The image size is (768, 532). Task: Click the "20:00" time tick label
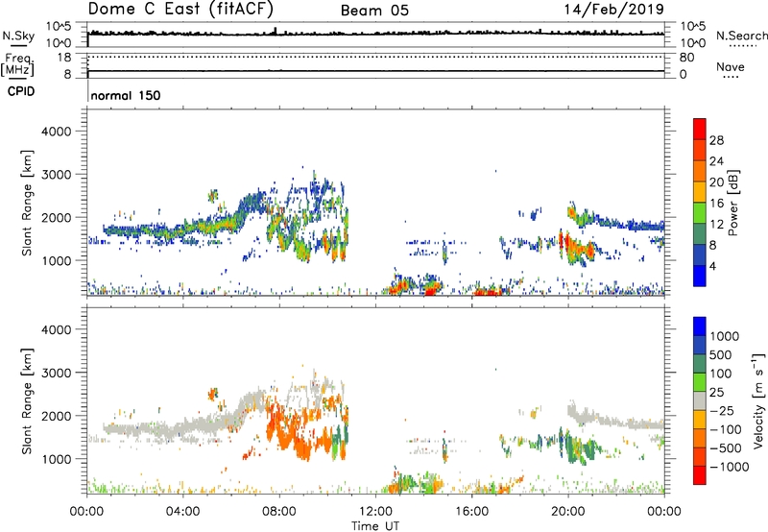click(568, 512)
